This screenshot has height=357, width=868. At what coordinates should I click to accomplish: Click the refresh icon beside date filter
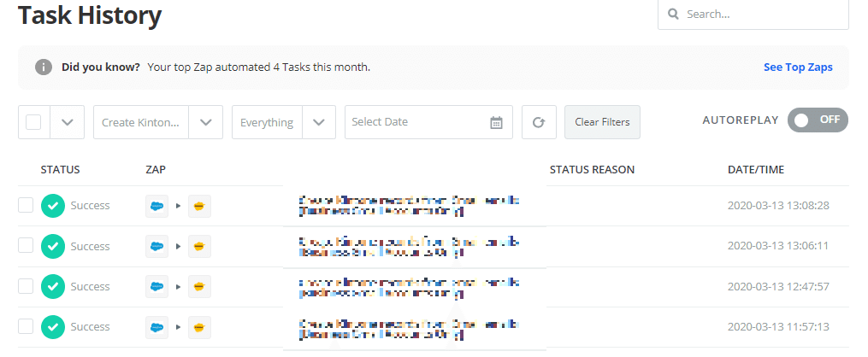pos(539,122)
